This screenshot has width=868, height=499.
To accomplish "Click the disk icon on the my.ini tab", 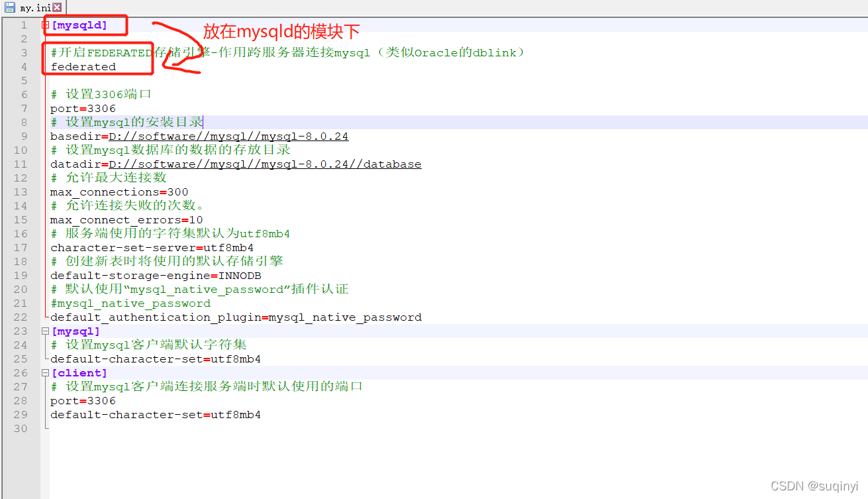I will pyautogui.click(x=10, y=7).
